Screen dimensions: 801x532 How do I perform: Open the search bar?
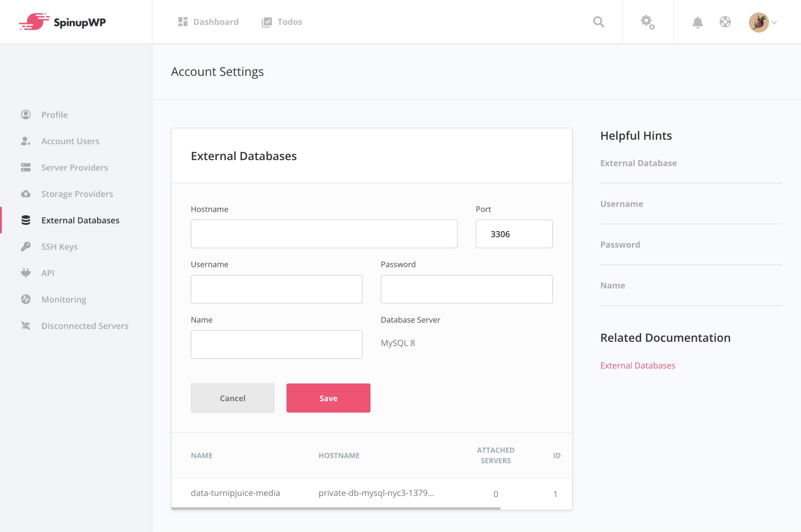598,21
